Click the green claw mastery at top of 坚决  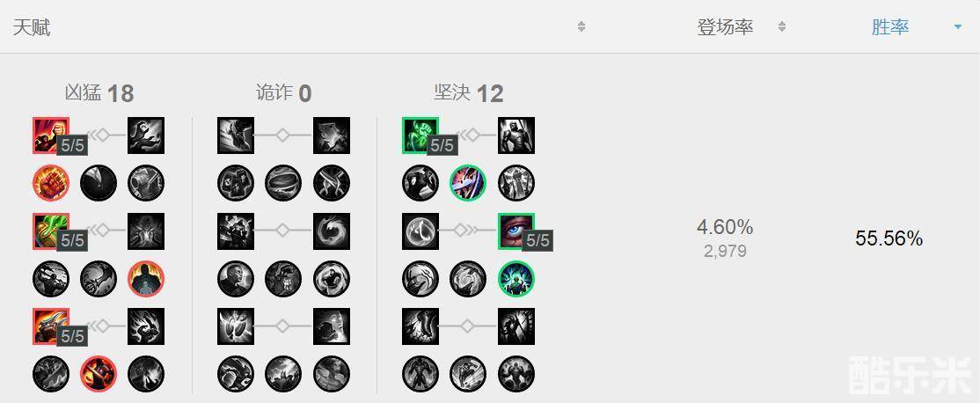tap(421, 135)
